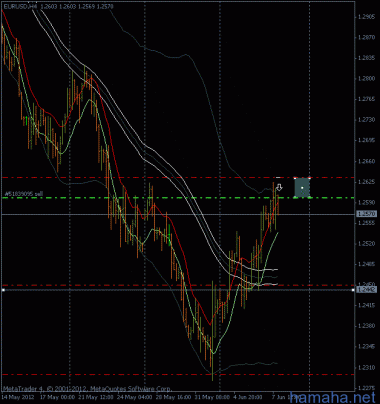The image size is (380, 404).
Task: Click the 1.2730 price axis label
Action: pos(366,120)
